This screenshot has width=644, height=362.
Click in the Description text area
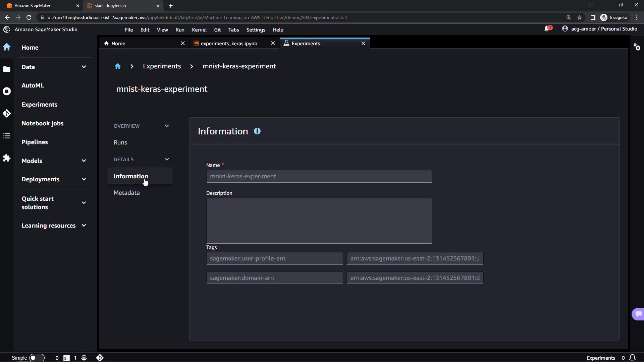pyautogui.click(x=319, y=221)
